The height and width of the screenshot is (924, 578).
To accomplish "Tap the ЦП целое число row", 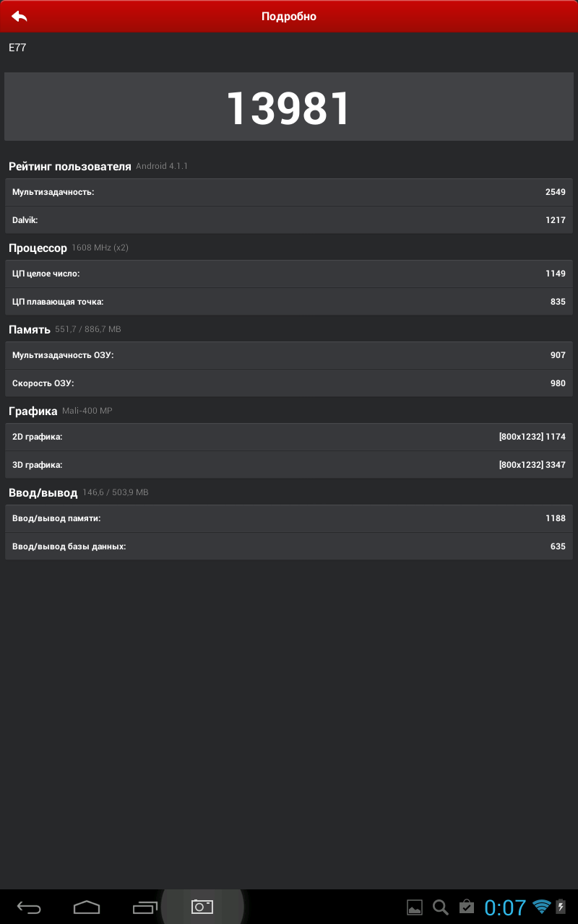I will point(289,274).
